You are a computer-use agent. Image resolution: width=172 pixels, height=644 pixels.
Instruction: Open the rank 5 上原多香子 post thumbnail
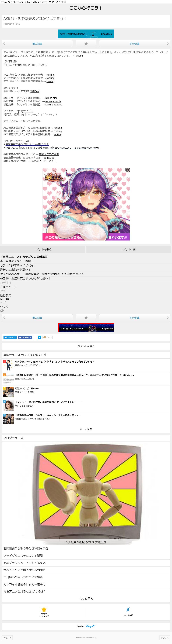pyautogui.click(x=8, y=419)
